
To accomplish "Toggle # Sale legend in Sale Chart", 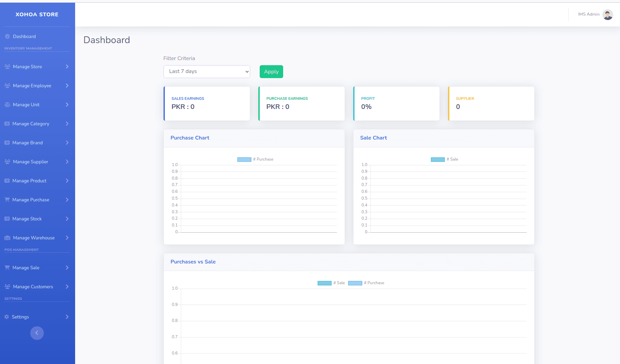I will [444, 159].
